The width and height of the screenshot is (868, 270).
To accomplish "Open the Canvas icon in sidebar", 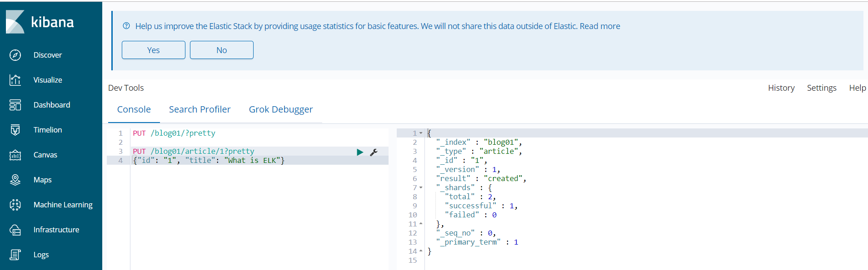I will (x=15, y=155).
